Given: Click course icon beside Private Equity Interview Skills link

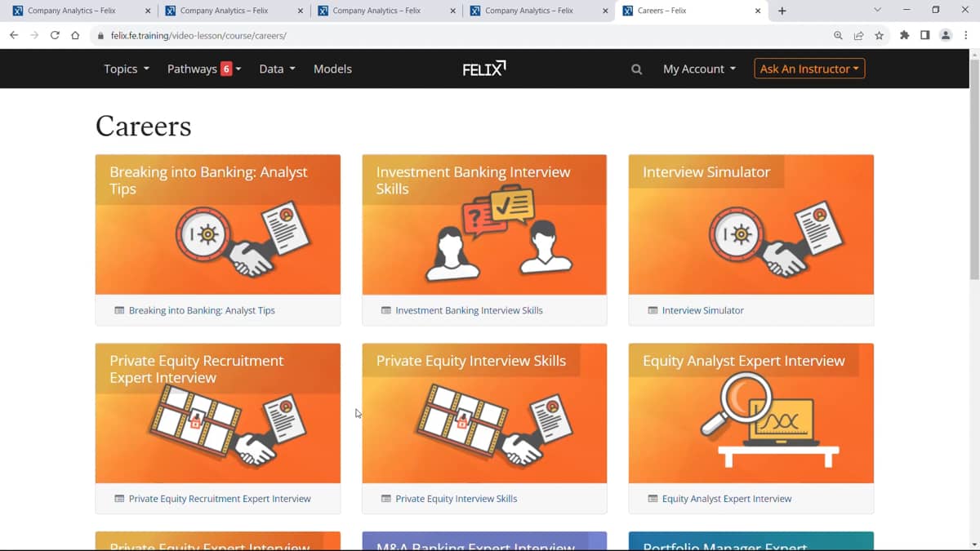Looking at the screenshot, I should tap(386, 499).
